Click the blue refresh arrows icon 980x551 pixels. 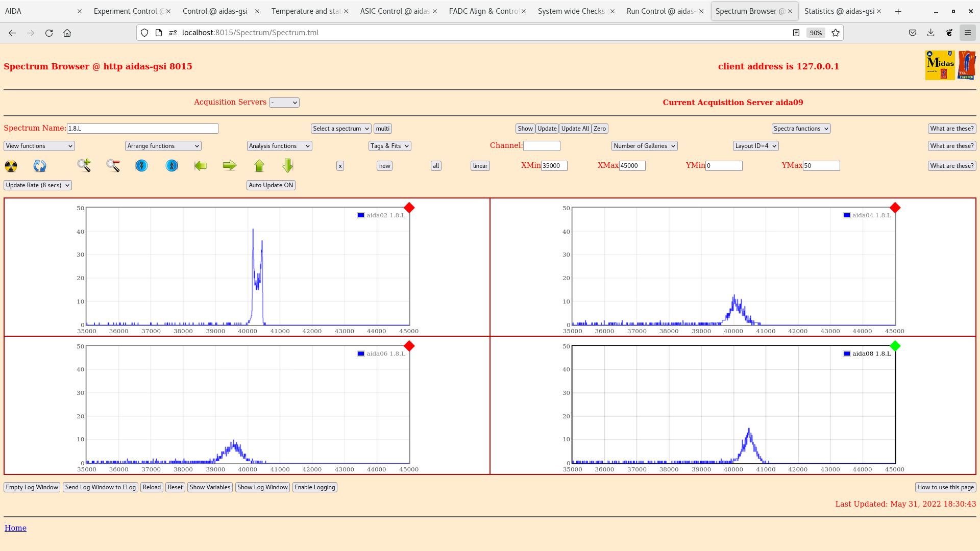pos(40,166)
